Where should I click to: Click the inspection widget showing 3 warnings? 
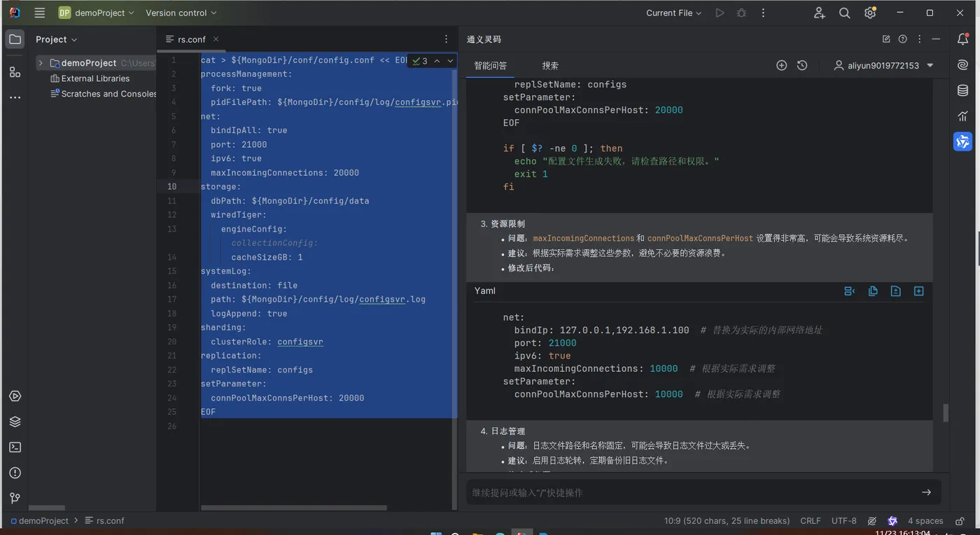[x=420, y=61]
